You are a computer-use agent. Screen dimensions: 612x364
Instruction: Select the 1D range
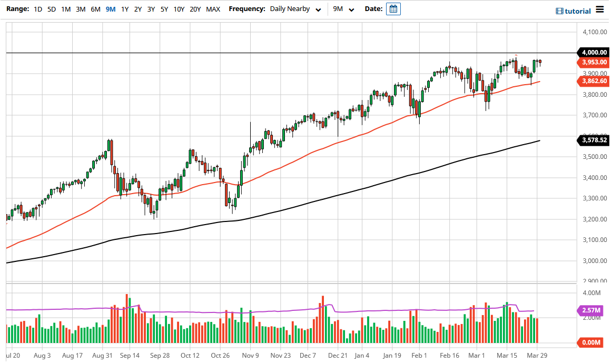pos(37,9)
